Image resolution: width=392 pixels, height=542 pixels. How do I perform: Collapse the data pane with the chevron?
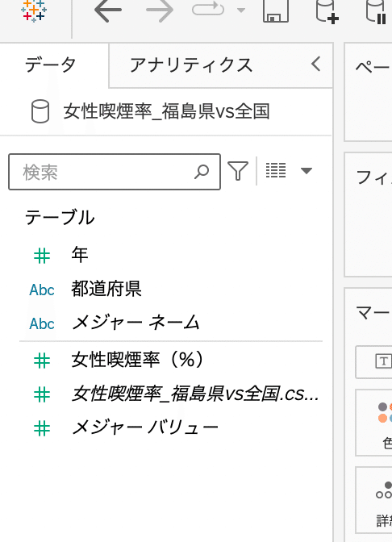[315, 65]
